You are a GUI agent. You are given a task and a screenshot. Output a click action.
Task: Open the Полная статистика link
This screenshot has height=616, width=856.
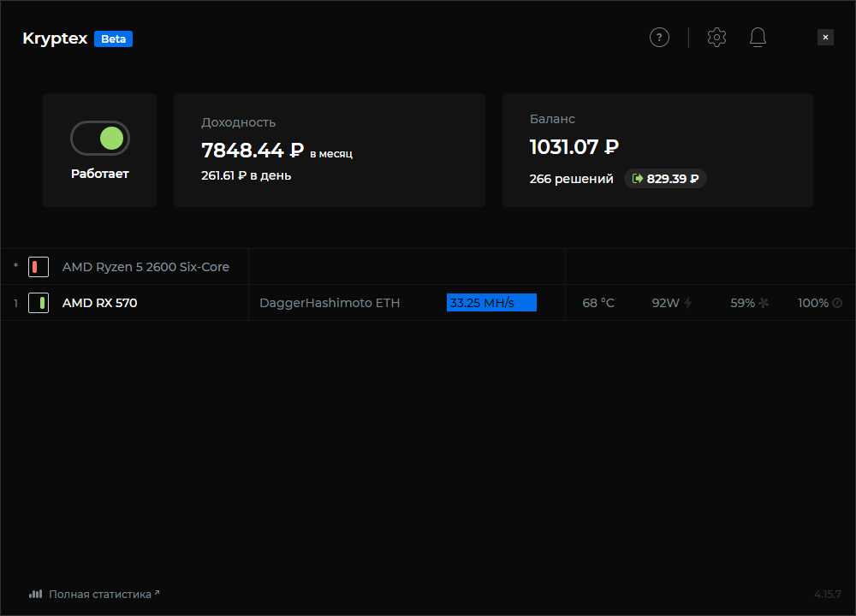[100, 594]
